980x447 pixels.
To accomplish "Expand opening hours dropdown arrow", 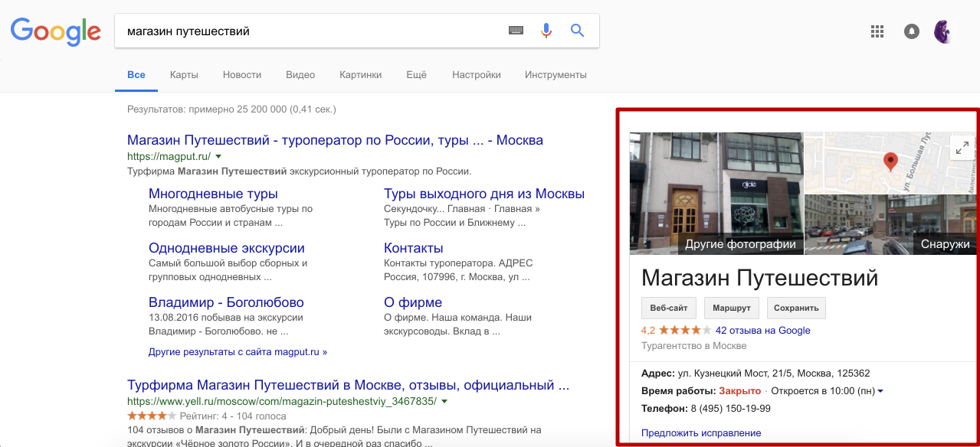I will 880,392.
